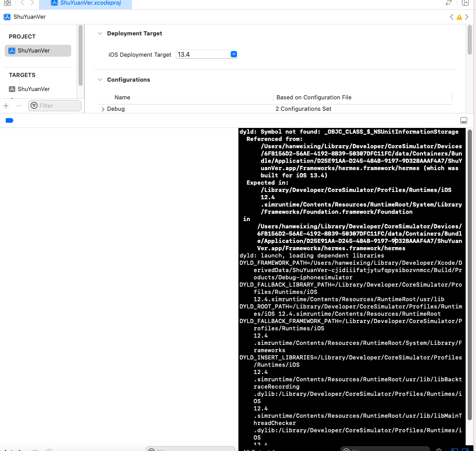The width and height of the screenshot is (476, 451).
Task: Click the console output vertical scrollbar
Action: tap(470, 275)
